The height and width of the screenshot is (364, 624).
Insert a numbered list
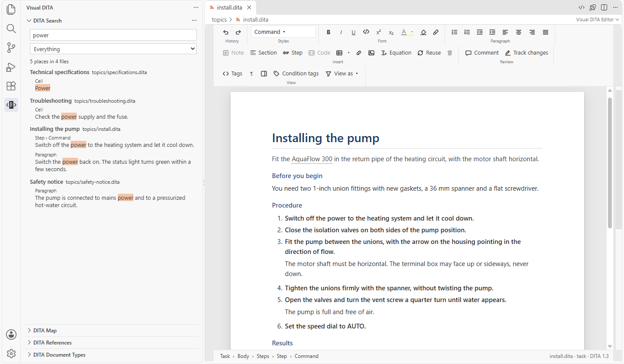[x=467, y=32]
